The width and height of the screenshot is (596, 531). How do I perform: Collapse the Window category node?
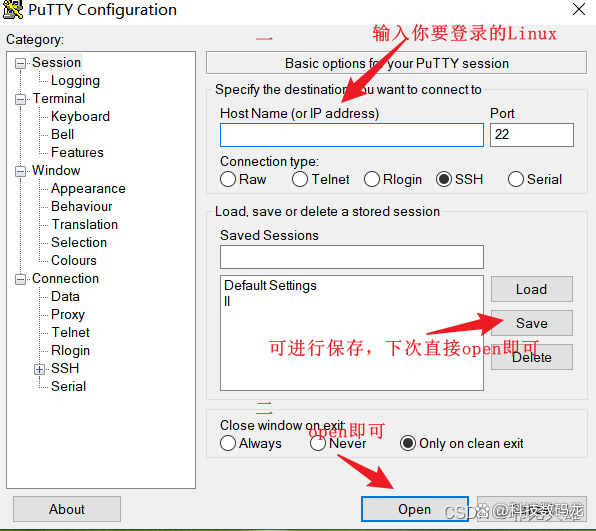21,171
